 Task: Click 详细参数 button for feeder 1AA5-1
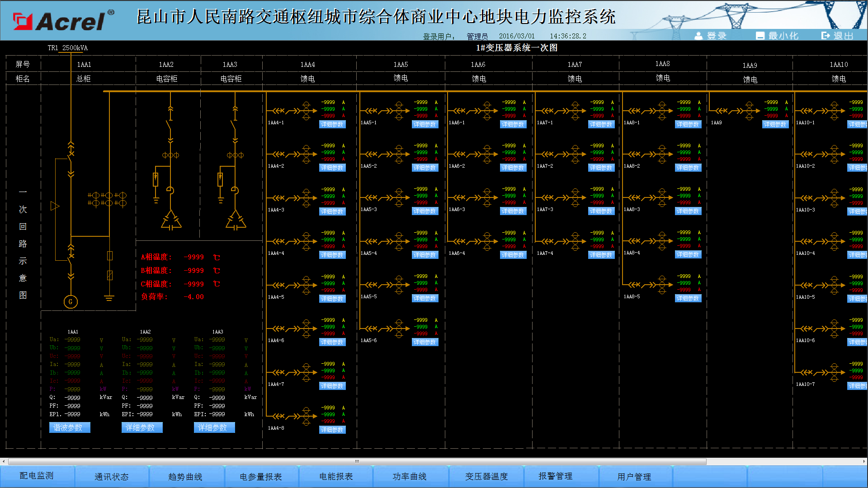click(x=425, y=124)
